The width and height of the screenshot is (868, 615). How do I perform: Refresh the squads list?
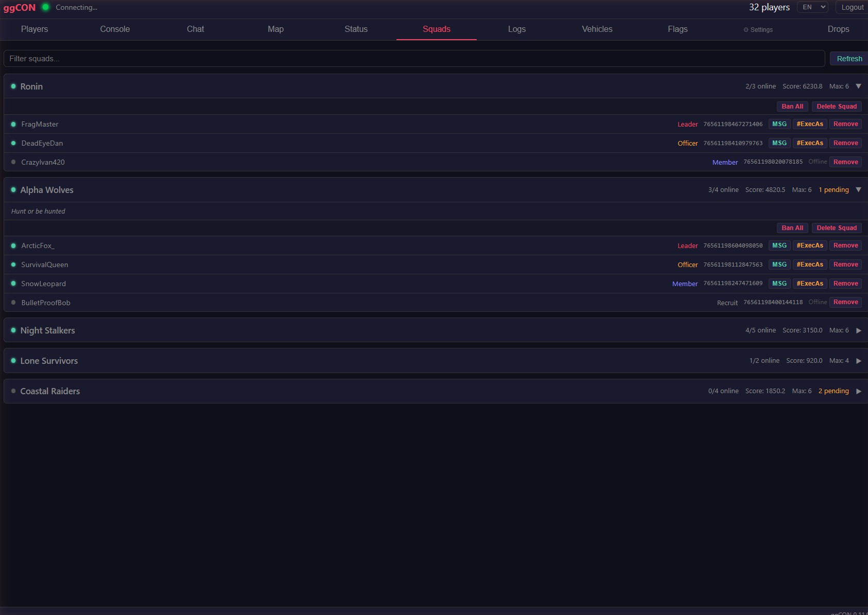click(x=849, y=59)
